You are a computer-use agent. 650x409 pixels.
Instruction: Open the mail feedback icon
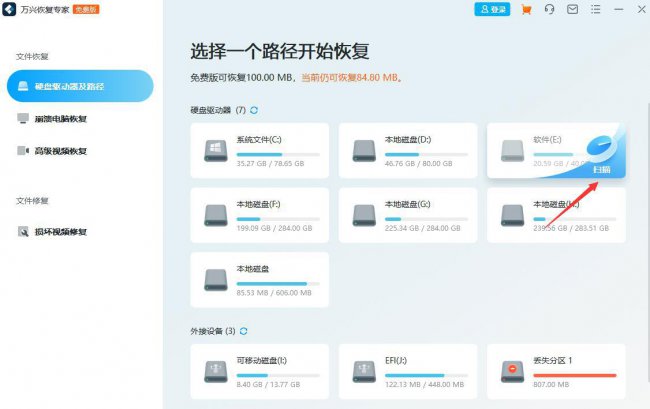click(572, 9)
